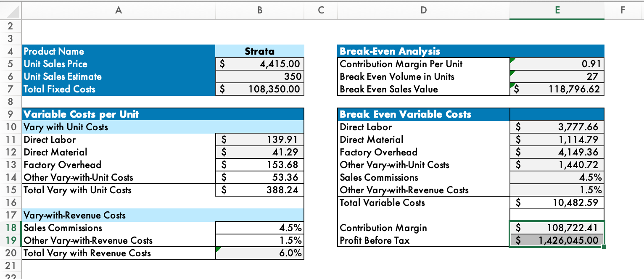This screenshot has width=644, height=279.
Task: Click the cell containing error indicator on Break Even Volume
Action: click(556, 76)
